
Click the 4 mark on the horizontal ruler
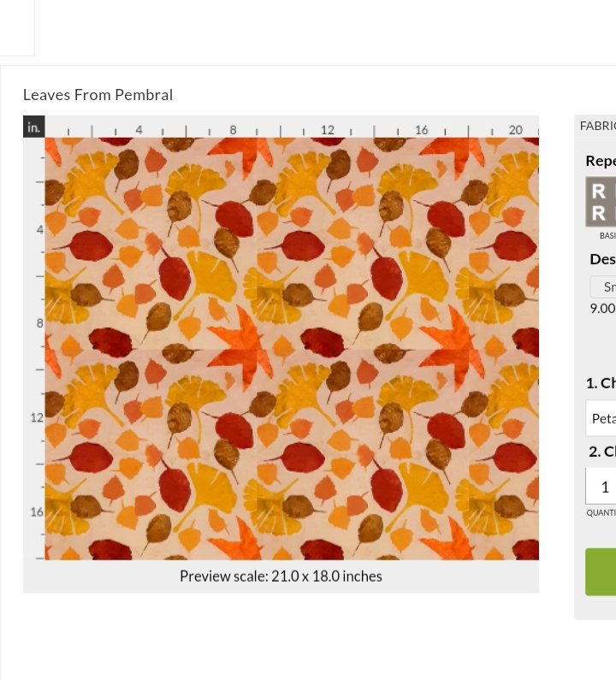(139, 130)
